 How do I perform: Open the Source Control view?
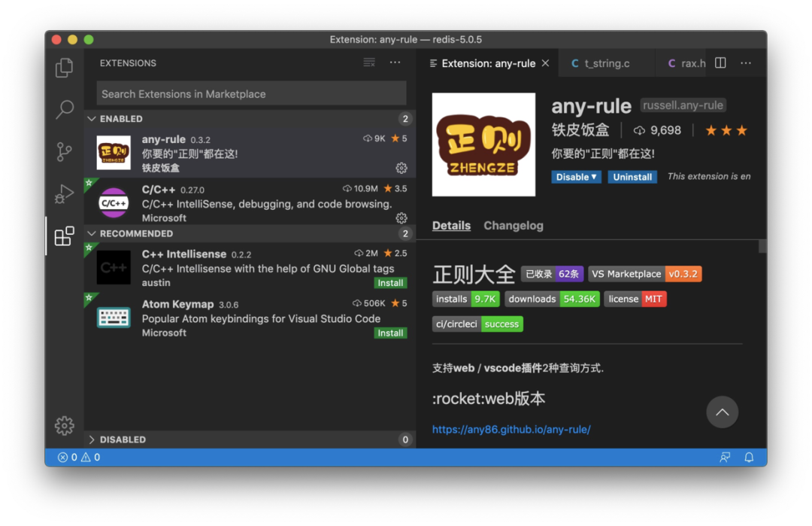[65, 151]
